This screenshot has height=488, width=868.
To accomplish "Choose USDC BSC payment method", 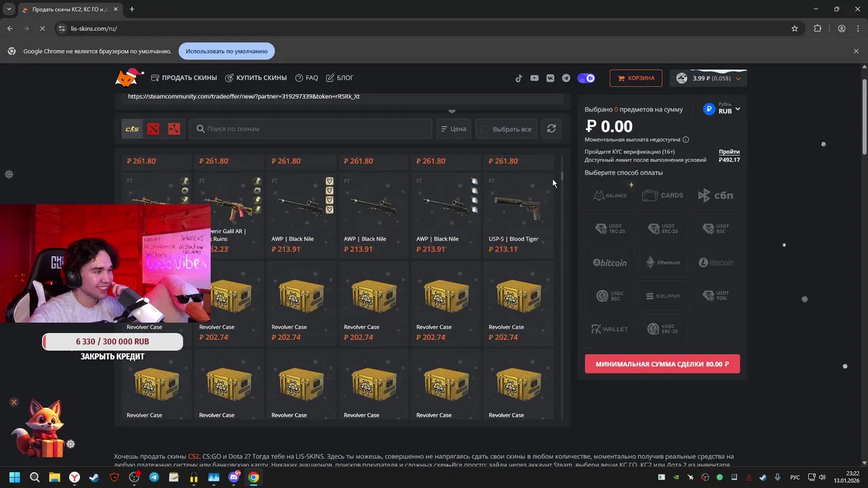I will 610,296.
